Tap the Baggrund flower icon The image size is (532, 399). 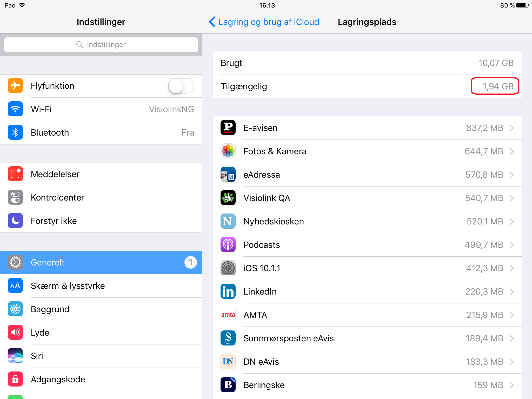[x=15, y=309]
